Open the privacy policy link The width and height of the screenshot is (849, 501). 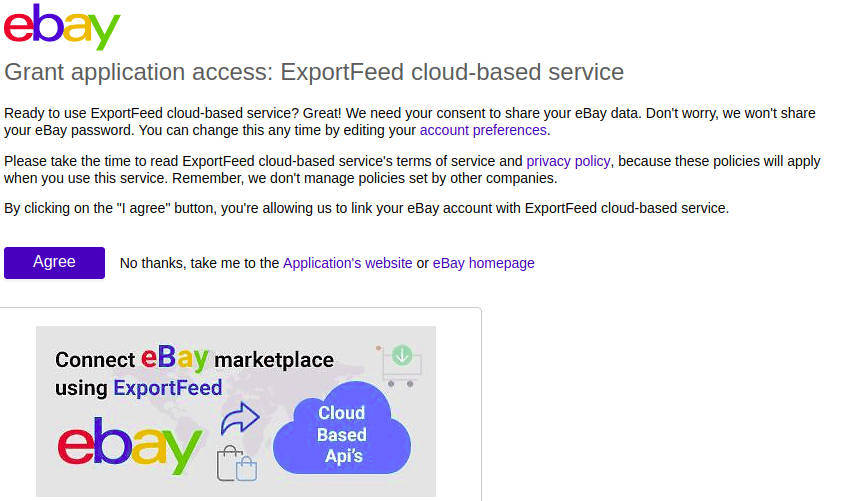pyautogui.click(x=568, y=161)
